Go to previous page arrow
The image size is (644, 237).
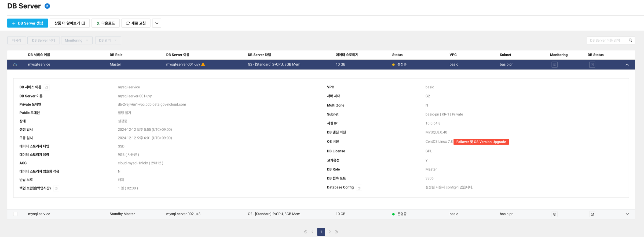pyautogui.click(x=312, y=232)
